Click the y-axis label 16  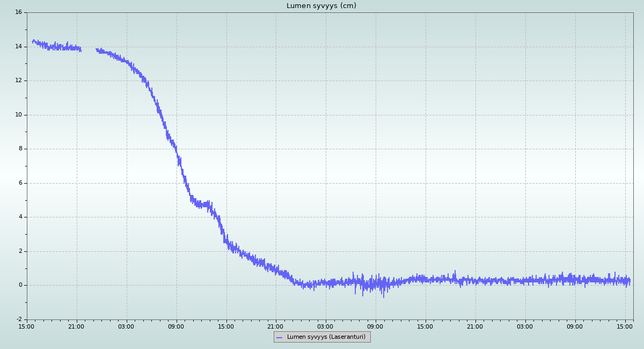click(x=18, y=12)
